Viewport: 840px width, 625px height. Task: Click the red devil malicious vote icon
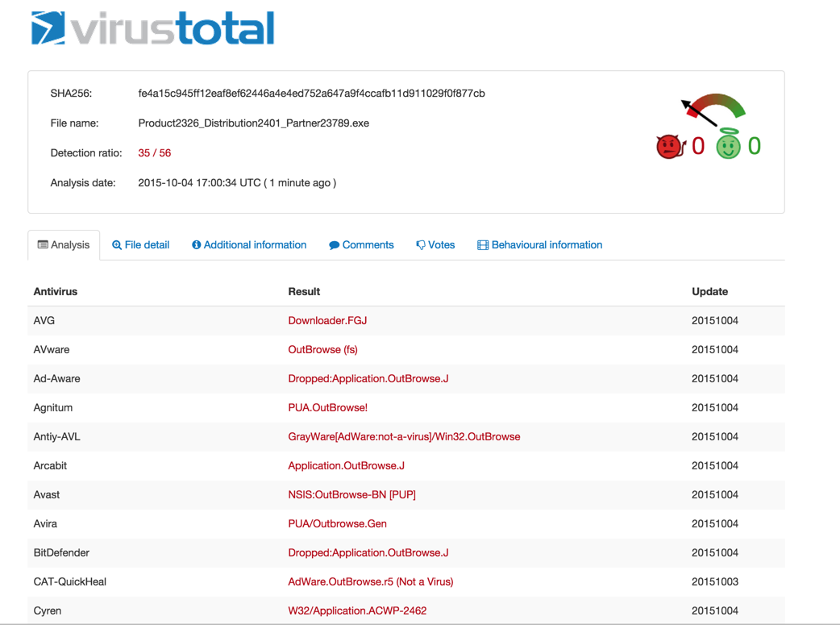670,146
